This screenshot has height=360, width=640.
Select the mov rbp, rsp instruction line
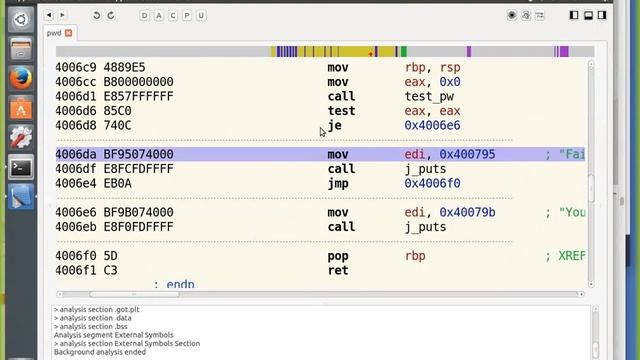coord(320,67)
